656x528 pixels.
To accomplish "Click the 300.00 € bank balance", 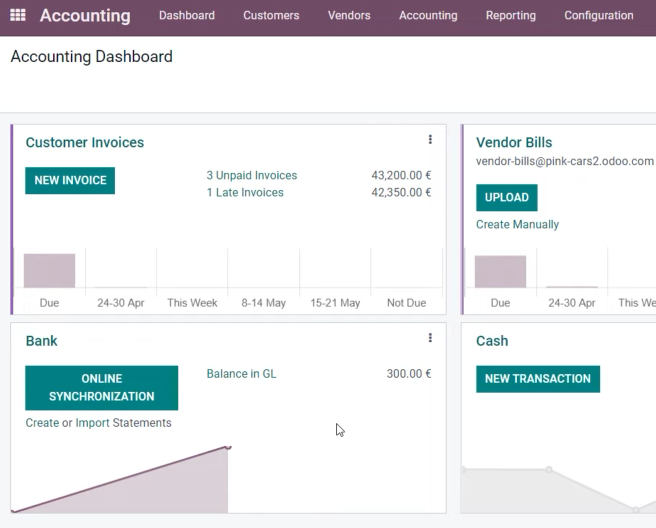I will tap(409, 374).
